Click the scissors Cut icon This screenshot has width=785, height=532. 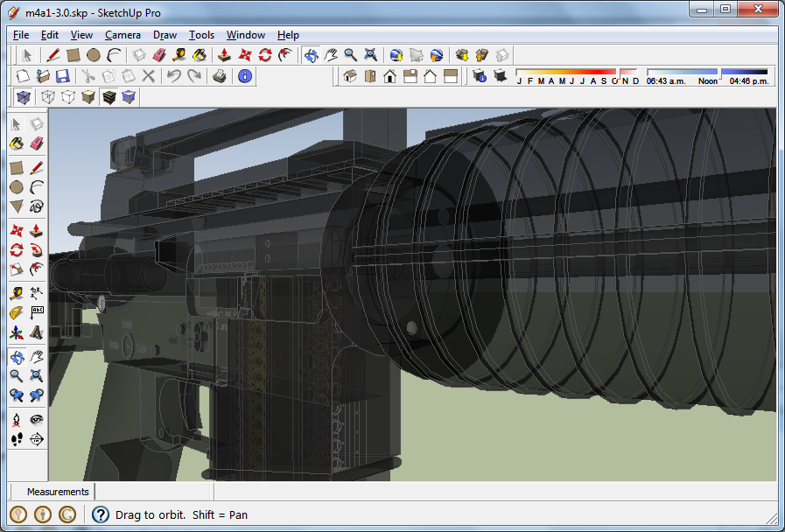click(88, 76)
